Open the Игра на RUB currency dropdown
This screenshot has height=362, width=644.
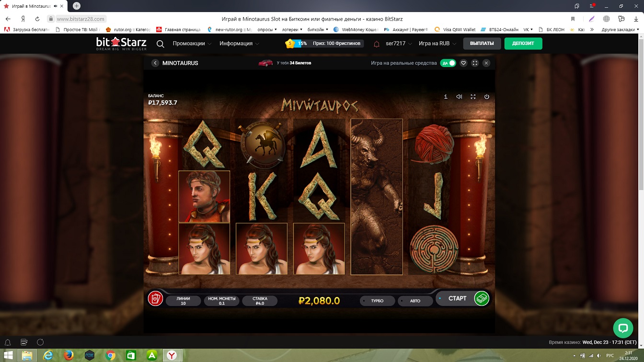[x=437, y=44]
